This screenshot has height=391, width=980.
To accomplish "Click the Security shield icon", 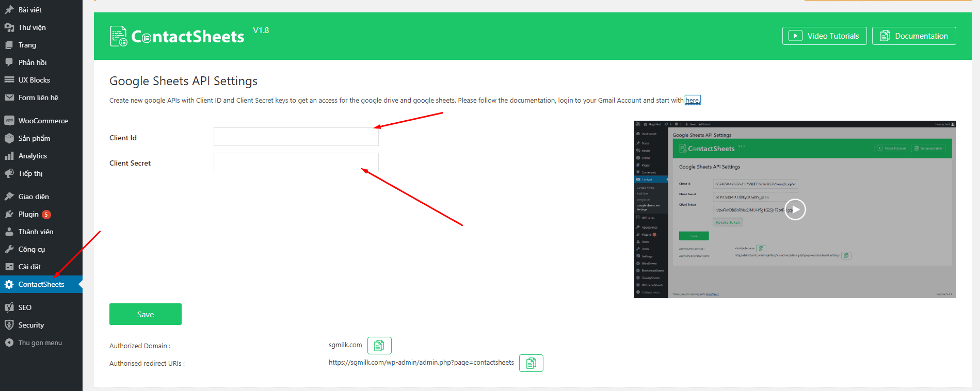I will 9,325.
